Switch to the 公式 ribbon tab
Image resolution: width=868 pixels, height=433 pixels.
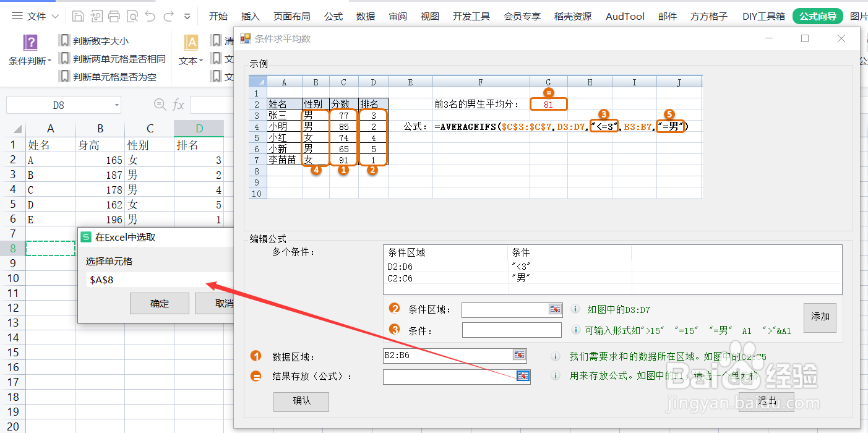(x=333, y=16)
